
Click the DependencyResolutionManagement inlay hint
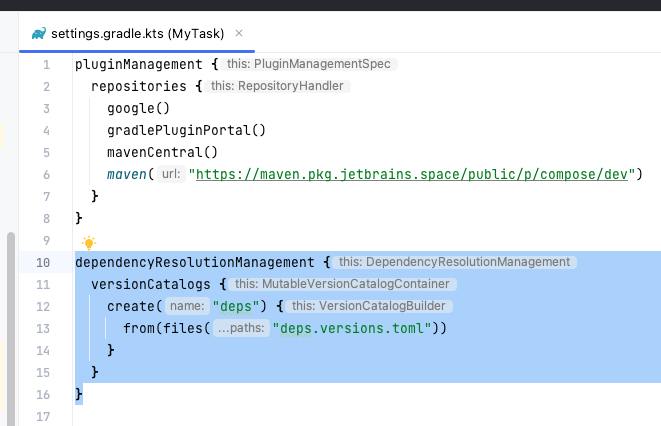[x=455, y=262]
